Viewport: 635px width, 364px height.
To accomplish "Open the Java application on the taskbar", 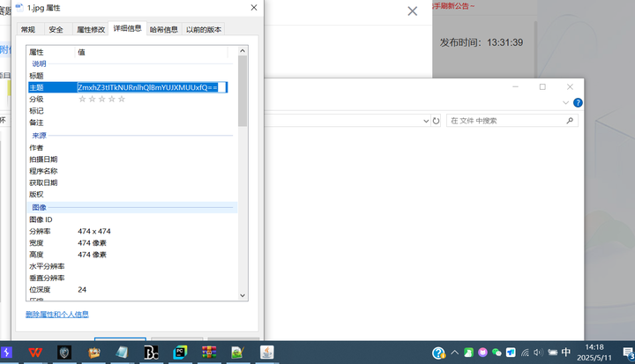I will coord(267,353).
